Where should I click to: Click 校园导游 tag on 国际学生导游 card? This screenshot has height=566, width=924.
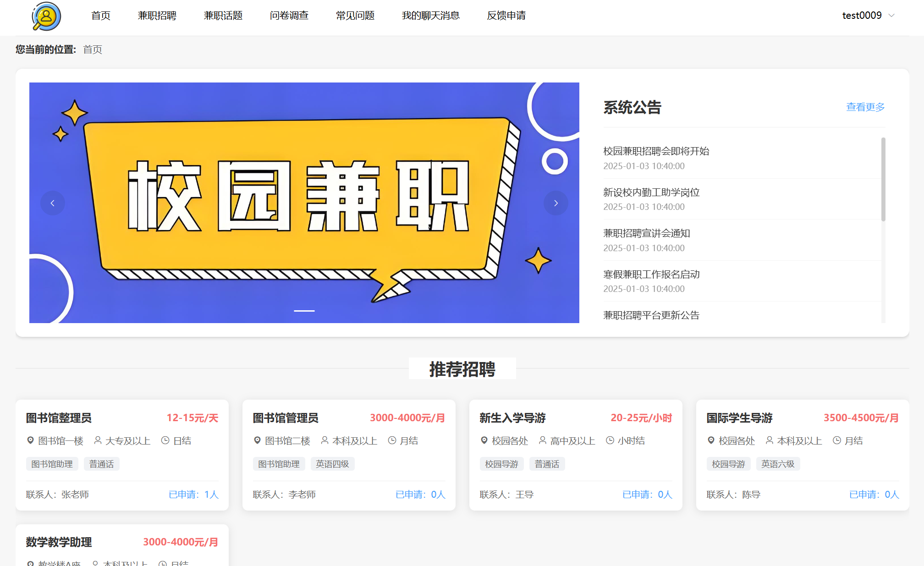coord(729,464)
